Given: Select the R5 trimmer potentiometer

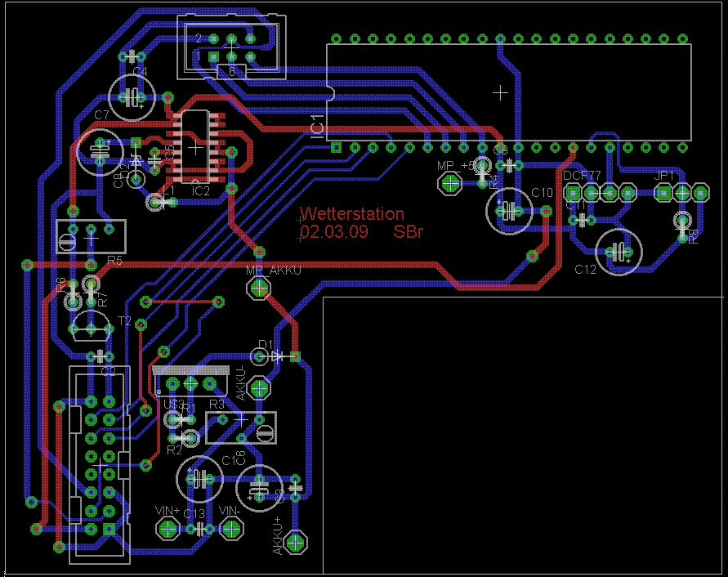Looking at the screenshot, I should click(x=91, y=236).
